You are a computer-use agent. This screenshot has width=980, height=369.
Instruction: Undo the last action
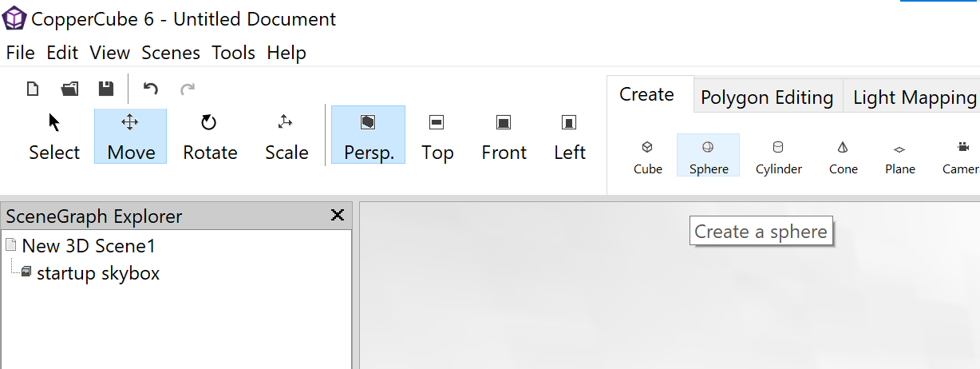pos(151,89)
